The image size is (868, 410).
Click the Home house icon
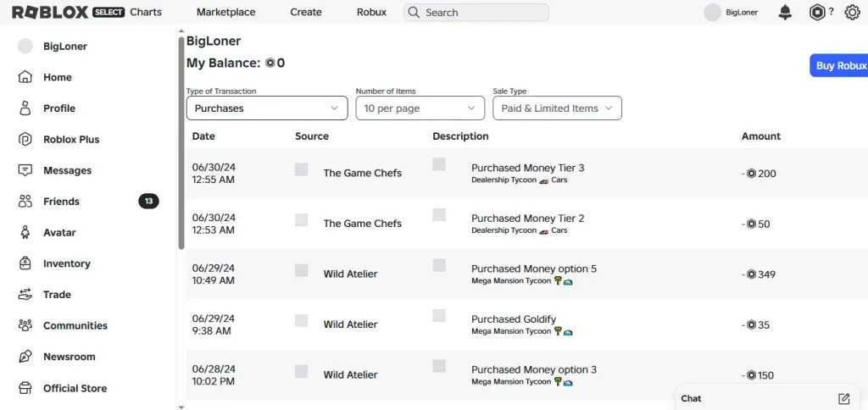pos(25,77)
